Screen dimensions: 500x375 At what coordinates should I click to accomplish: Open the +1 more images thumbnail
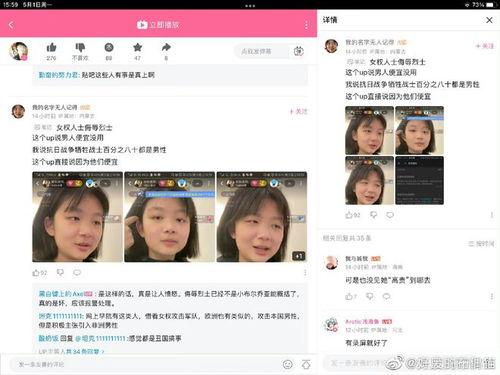click(x=262, y=217)
